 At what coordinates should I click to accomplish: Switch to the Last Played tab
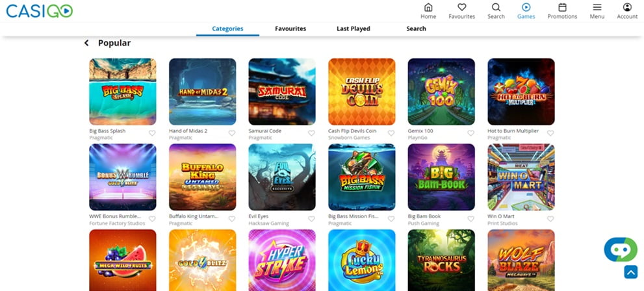pyautogui.click(x=354, y=29)
